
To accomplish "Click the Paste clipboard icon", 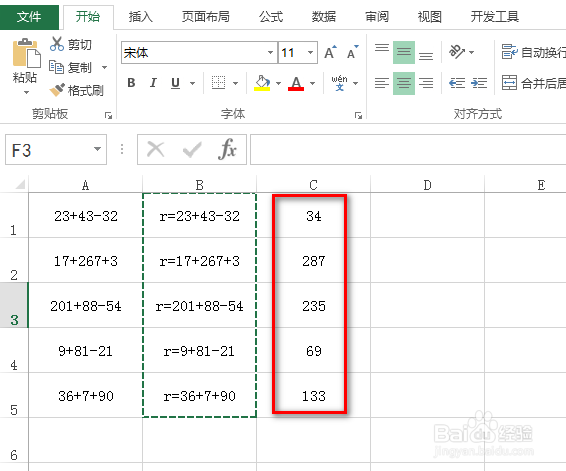I will (x=26, y=53).
